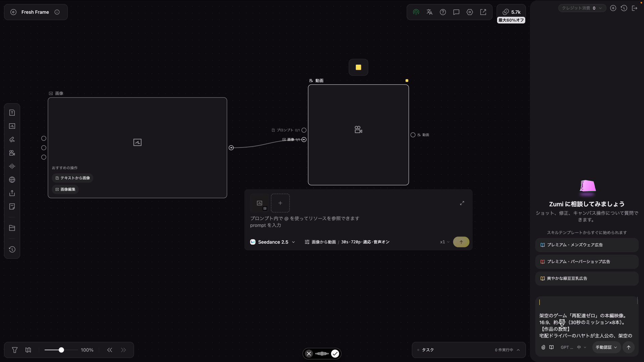Open the x1 generation count dropdown
The height and width of the screenshot is (362, 644).
[x=445, y=242]
